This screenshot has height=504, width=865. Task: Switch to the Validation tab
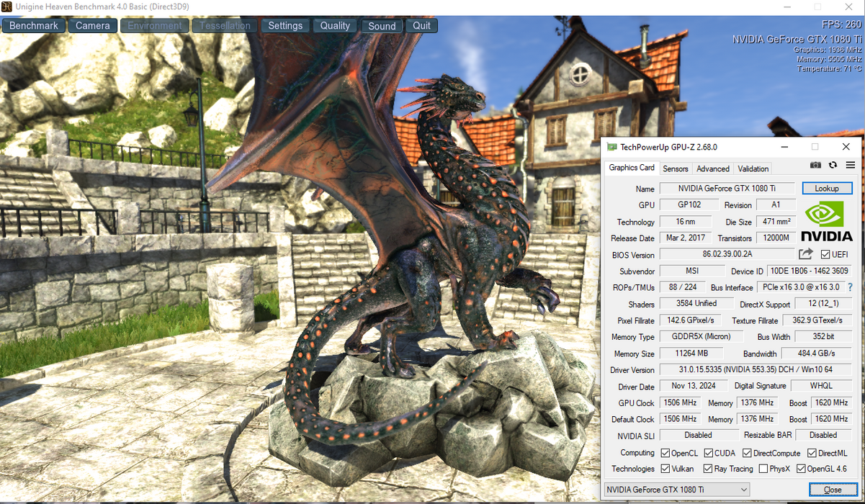[x=753, y=168]
